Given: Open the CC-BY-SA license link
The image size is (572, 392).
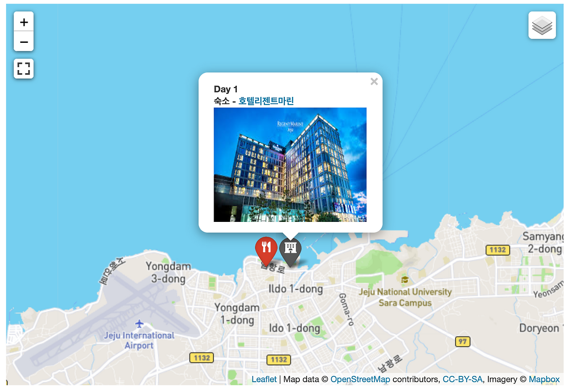Looking at the screenshot, I should pos(463,379).
